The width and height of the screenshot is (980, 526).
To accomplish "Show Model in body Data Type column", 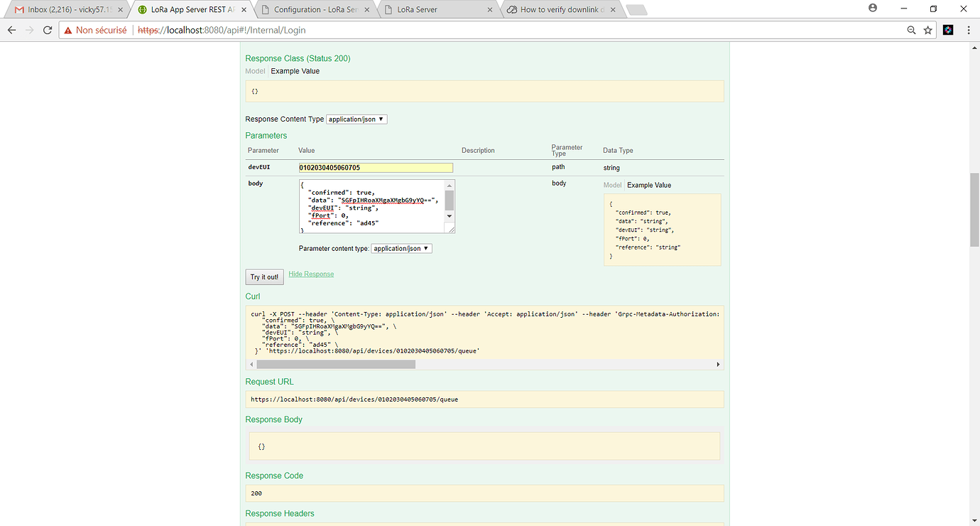I will 612,186.
